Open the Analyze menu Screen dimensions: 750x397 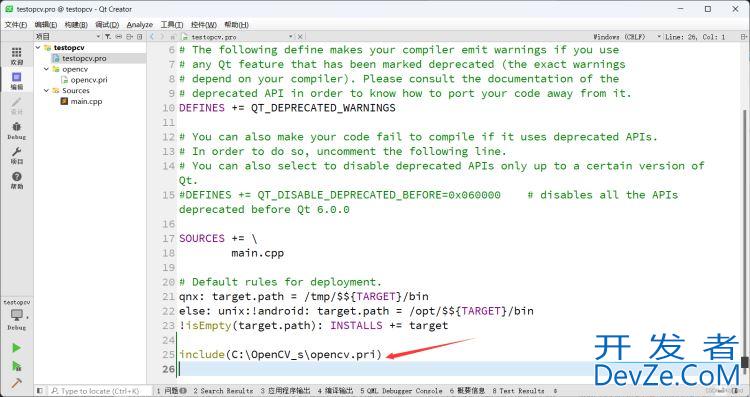(x=140, y=24)
